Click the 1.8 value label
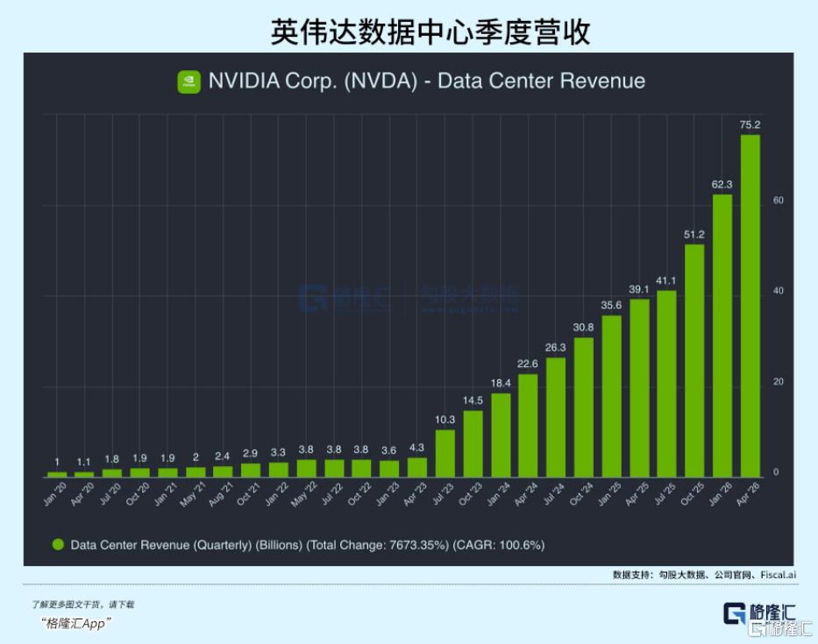The width and height of the screenshot is (818, 644). [111, 459]
